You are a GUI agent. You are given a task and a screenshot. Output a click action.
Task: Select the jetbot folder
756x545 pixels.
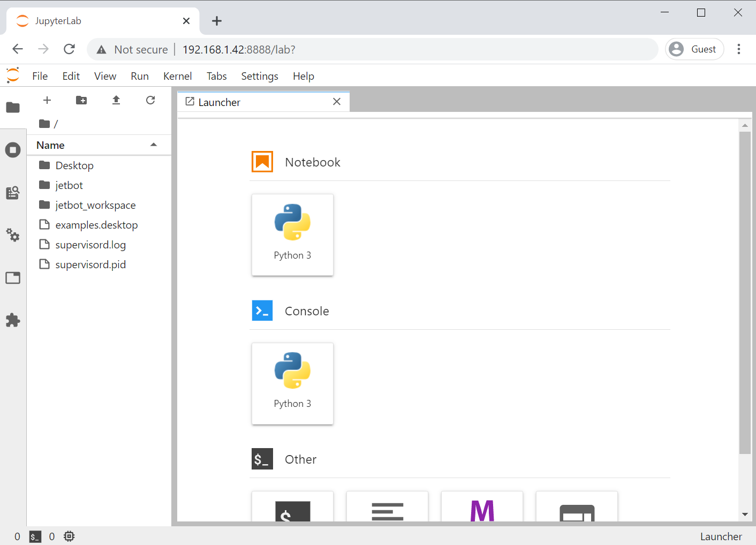click(99, 185)
